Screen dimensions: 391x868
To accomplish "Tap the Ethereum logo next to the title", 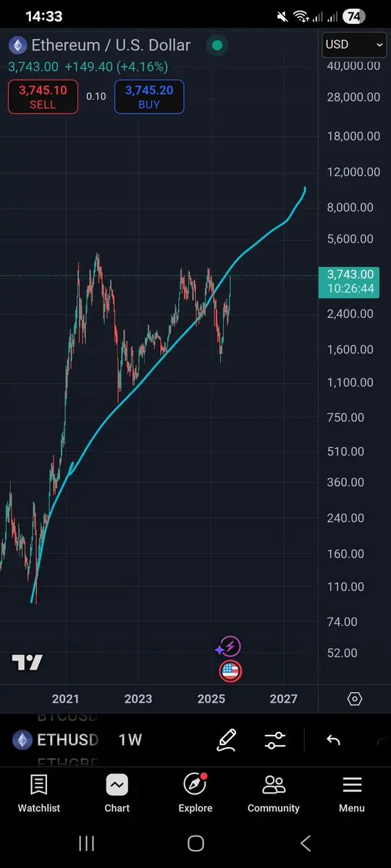I will [x=17, y=46].
